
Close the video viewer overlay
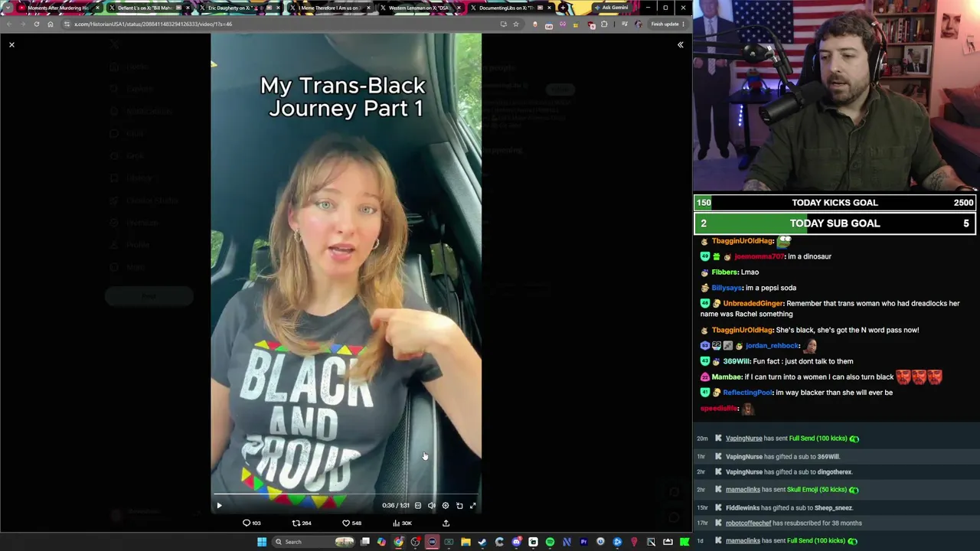tap(11, 45)
